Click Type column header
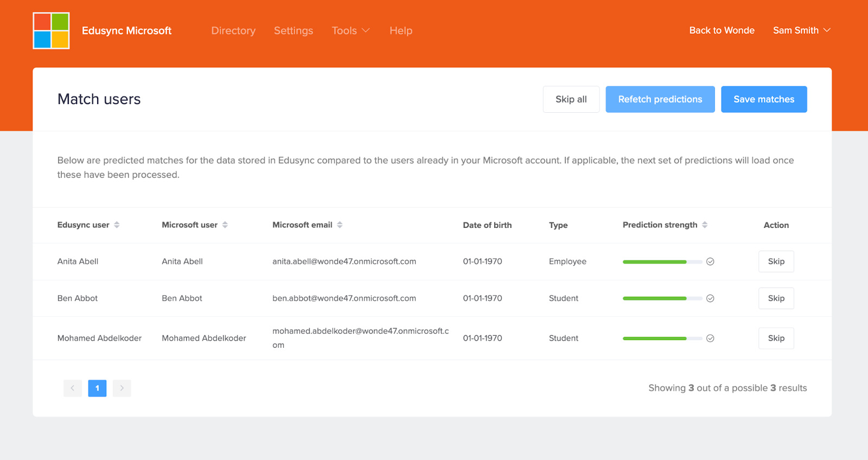Image resolution: width=868 pixels, height=460 pixels. point(558,225)
